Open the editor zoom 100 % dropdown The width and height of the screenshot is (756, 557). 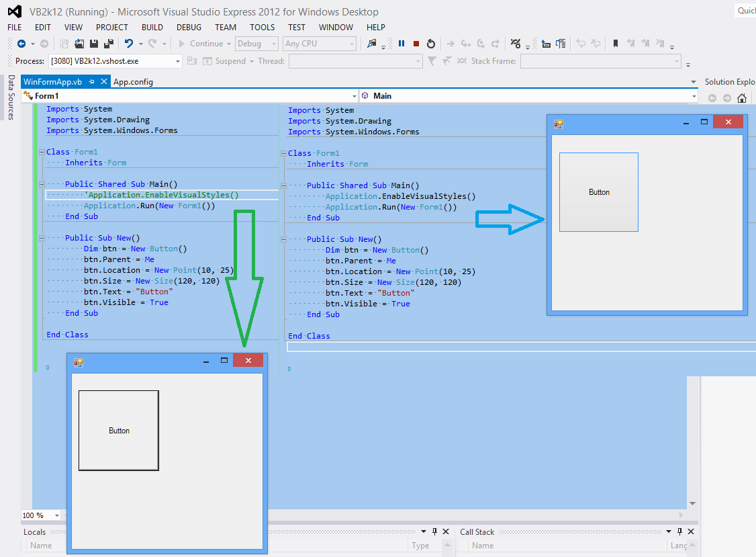pos(56,515)
